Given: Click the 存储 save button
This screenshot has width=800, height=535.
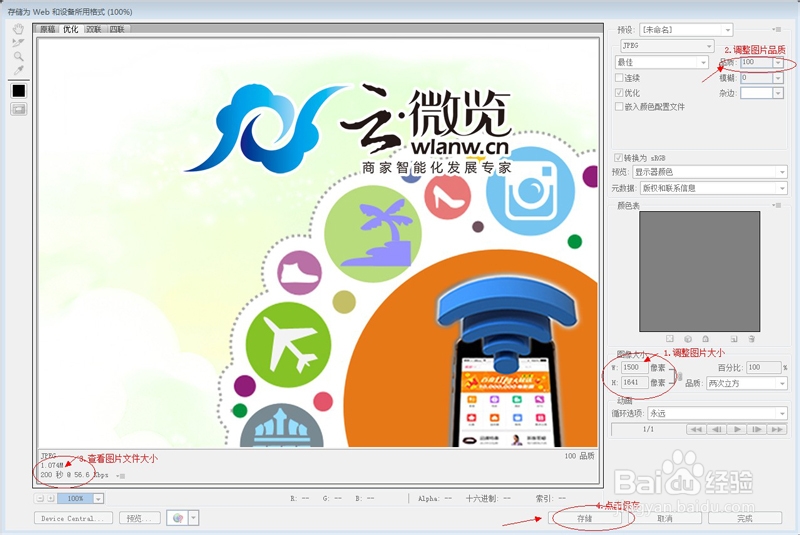Looking at the screenshot, I should [x=585, y=518].
